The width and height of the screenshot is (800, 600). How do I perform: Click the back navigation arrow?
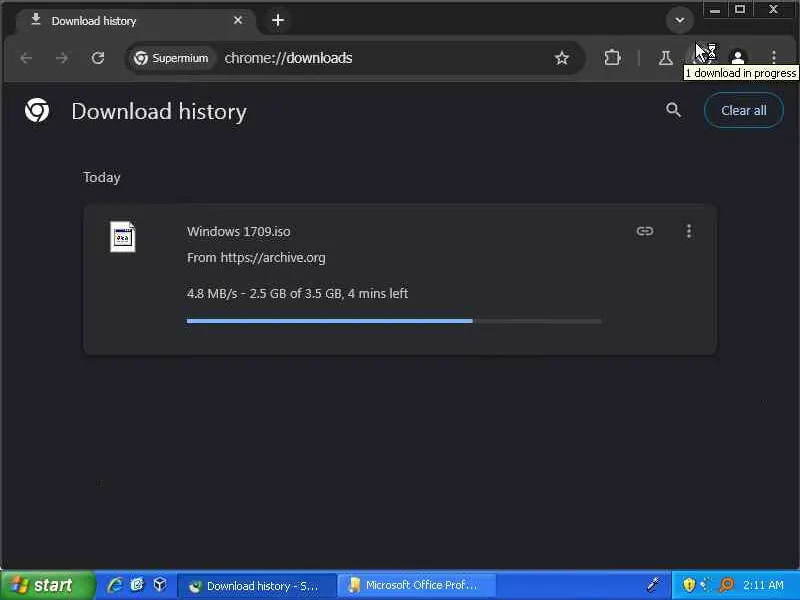click(26, 58)
